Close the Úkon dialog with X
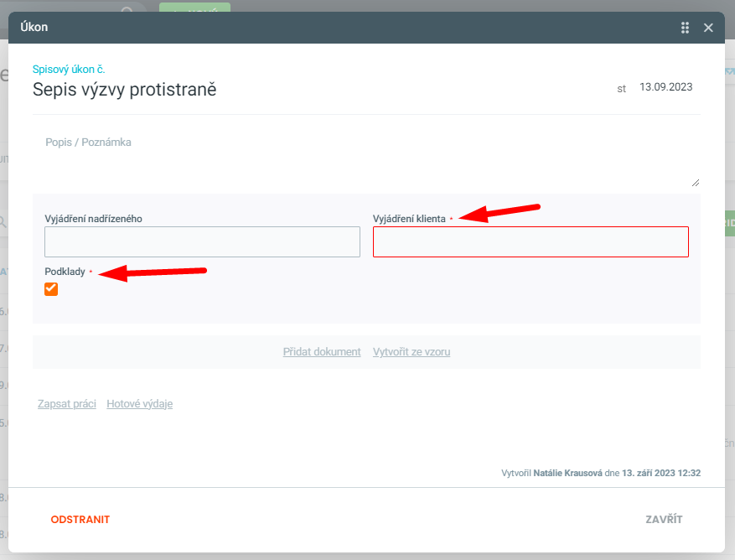The image size is (735, 560). pyautogui.click(x=708, y=28)
